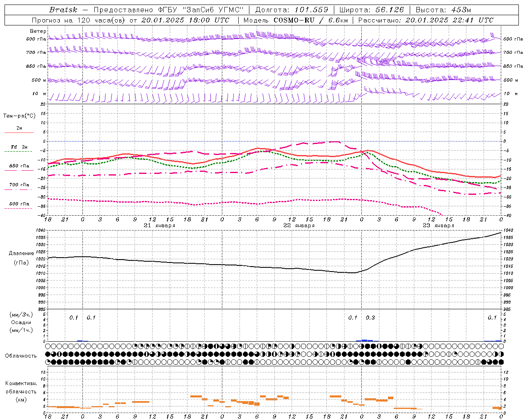Click the Облачность cloud cover label
This screenshot has height=420, width=525.
[21, 356]
